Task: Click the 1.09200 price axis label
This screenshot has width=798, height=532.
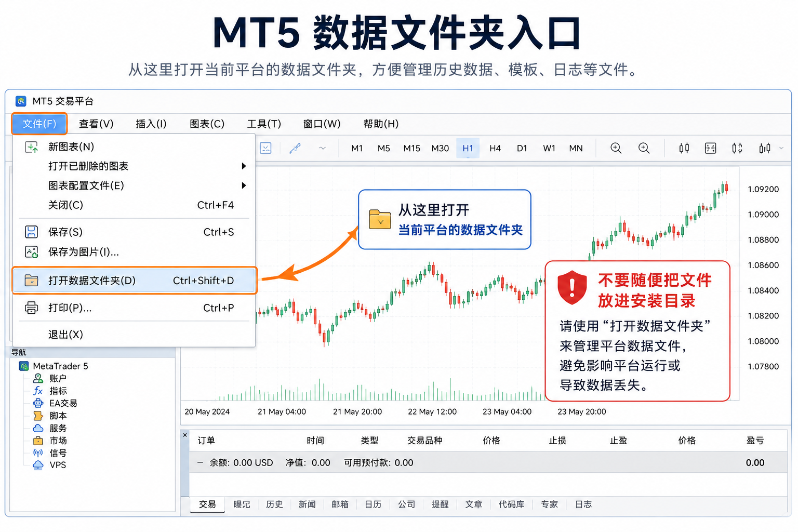Action: click(x=763, y=189)
